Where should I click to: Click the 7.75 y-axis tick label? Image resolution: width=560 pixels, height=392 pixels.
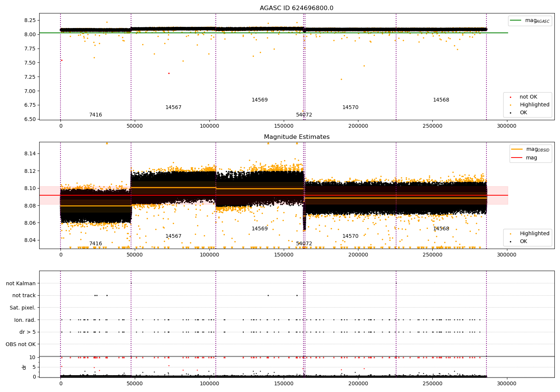pyautogui.click(x=30, y=49)
